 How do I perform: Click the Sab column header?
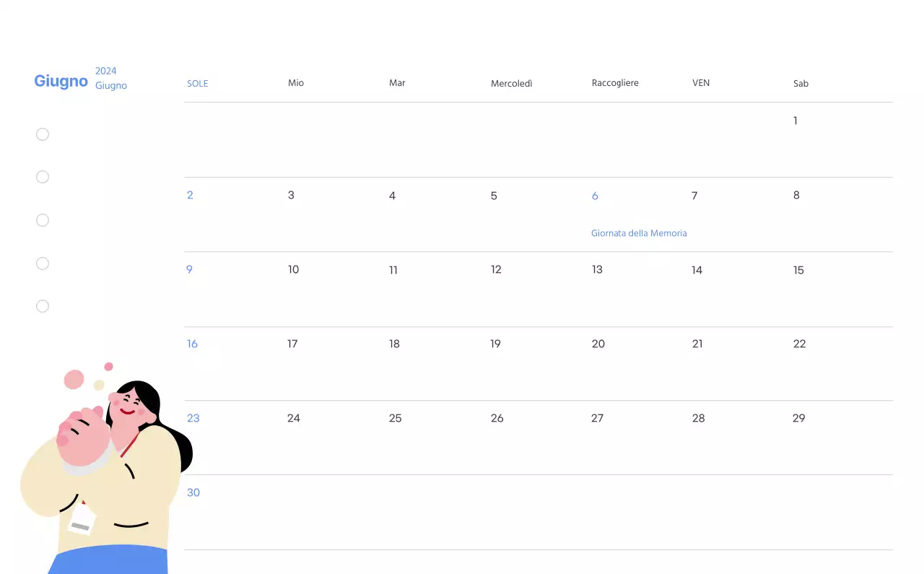tap(801, 83)
